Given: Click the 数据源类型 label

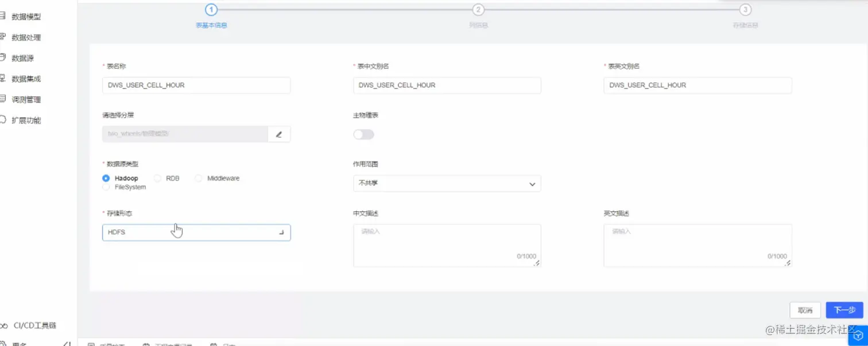Looking at the screenshot, I should [x=122, y=164].
